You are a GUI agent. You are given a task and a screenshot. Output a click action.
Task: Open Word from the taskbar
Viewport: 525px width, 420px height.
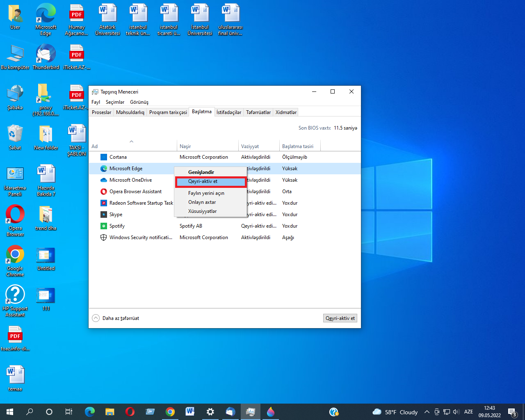click(190, 412)
